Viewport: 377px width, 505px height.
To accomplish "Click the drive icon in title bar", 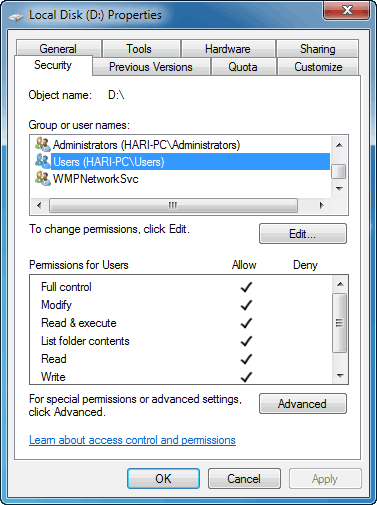I will (x=16, y=17).
